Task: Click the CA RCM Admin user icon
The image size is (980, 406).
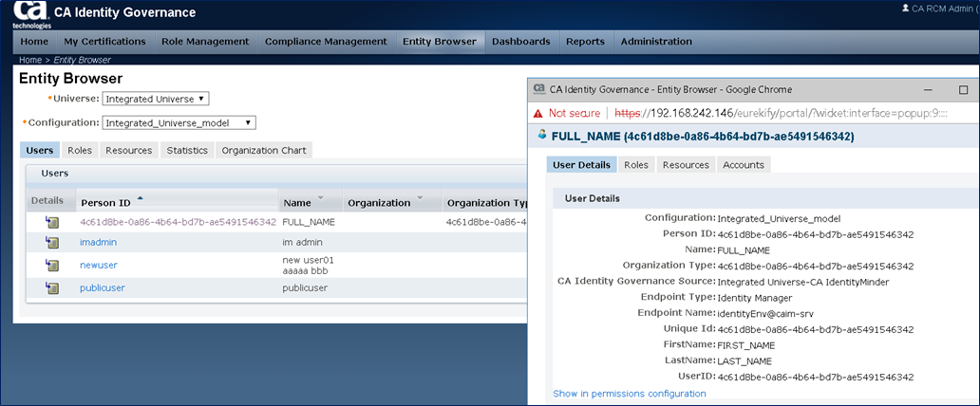Action: click(906, 9)
